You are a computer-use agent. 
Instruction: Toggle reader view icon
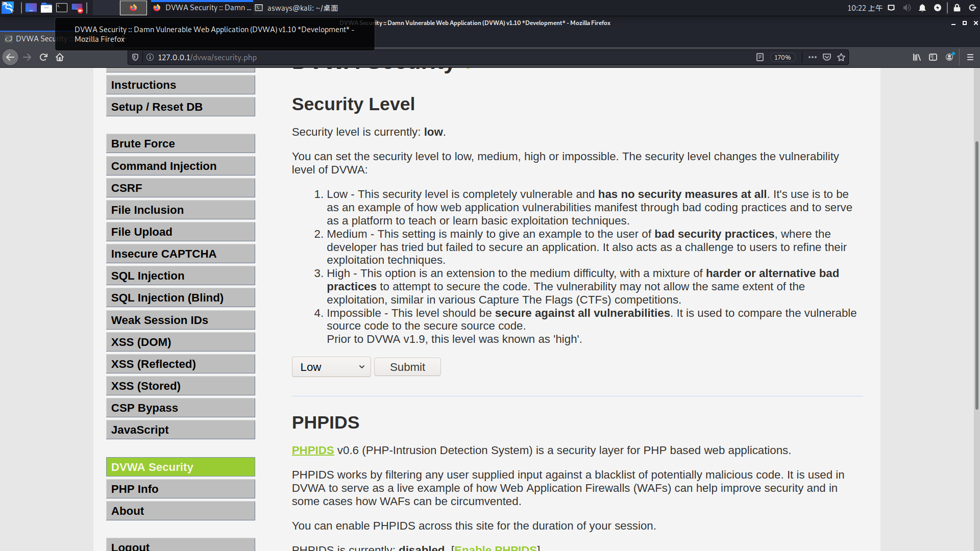(x=759, y=57)
